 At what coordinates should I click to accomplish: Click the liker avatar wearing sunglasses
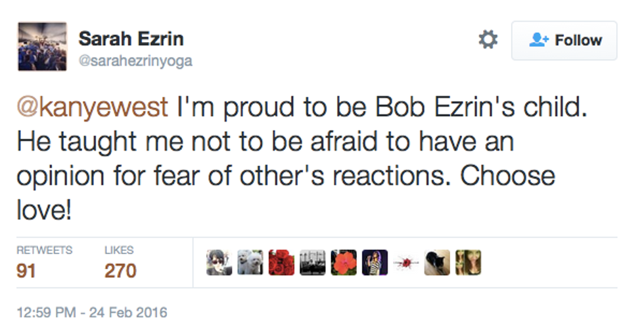click(x=218, y=263)
